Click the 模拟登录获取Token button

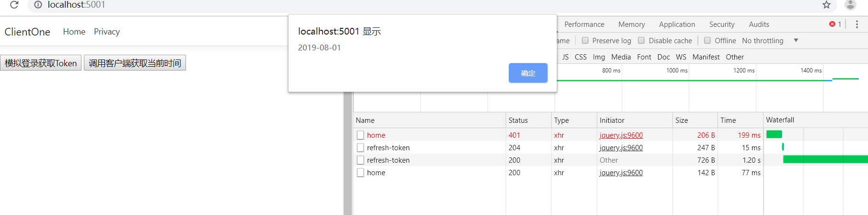[x=41, y=63]
